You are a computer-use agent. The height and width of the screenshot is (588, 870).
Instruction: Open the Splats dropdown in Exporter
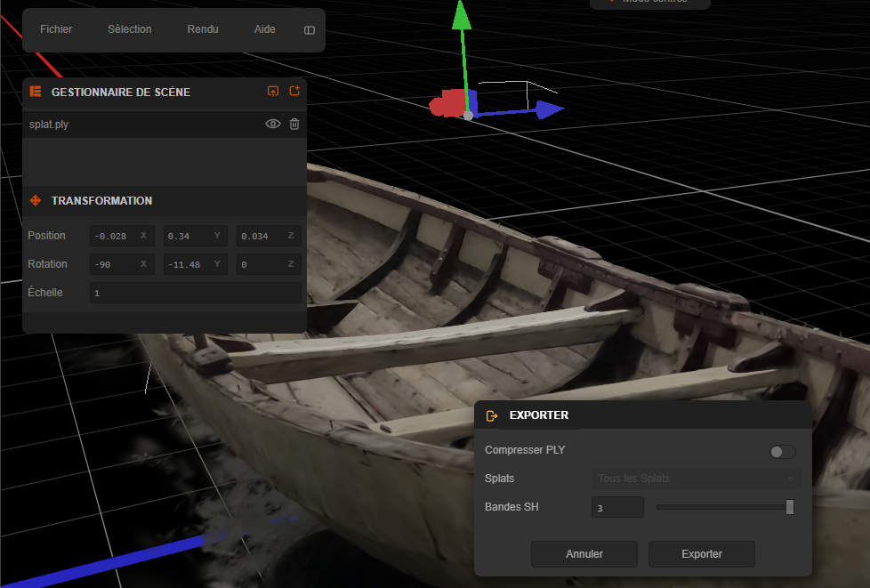point(696,479)
